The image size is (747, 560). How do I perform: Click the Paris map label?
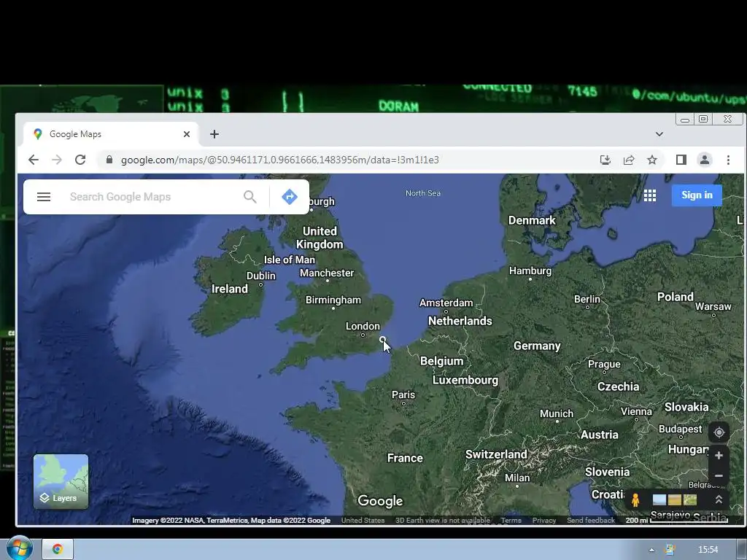coord(403,394)
